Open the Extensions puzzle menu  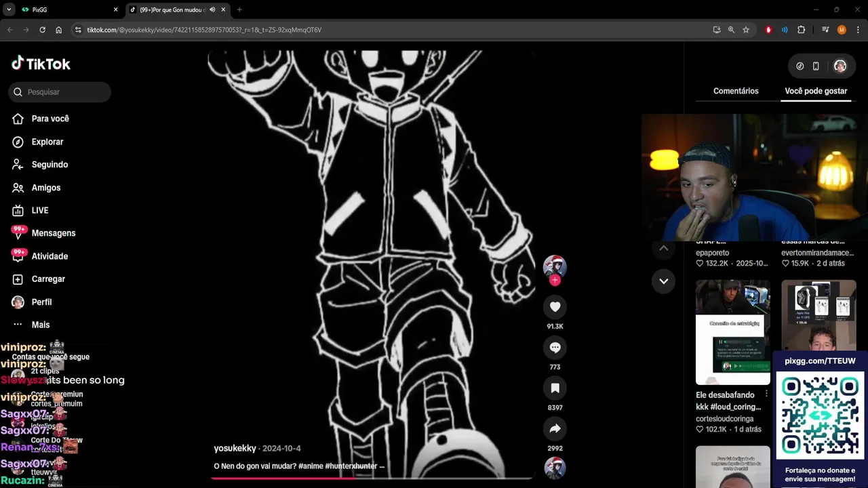click(801, 30)
